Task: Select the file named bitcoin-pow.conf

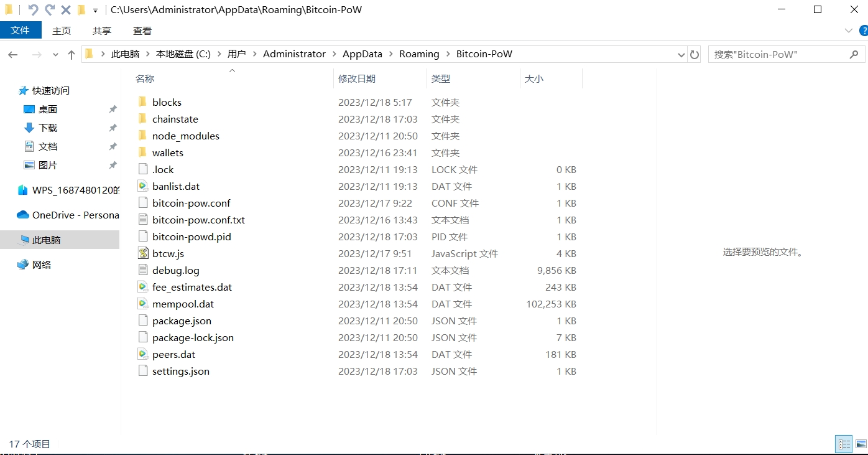Action: (x=192, y=203)
